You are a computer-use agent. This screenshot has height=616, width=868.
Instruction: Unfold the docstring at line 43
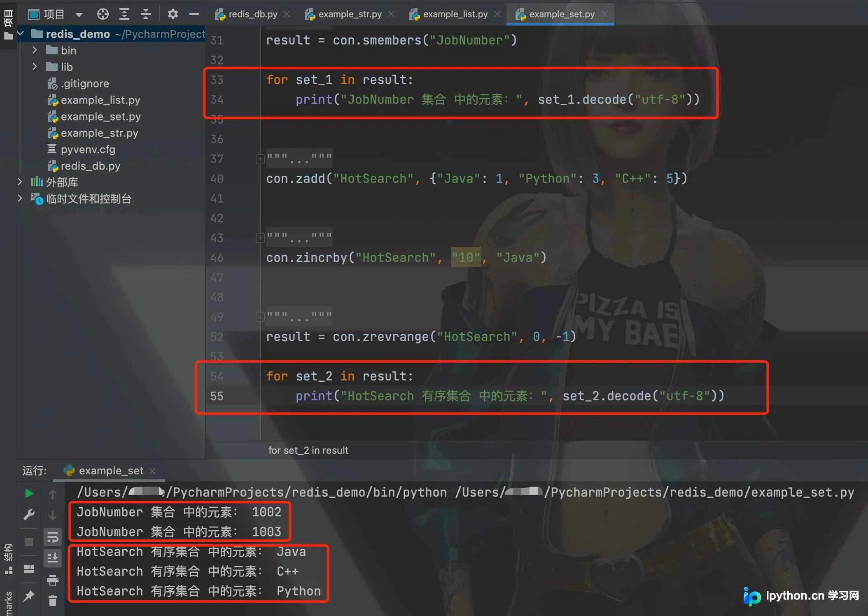tap(260, 238)
